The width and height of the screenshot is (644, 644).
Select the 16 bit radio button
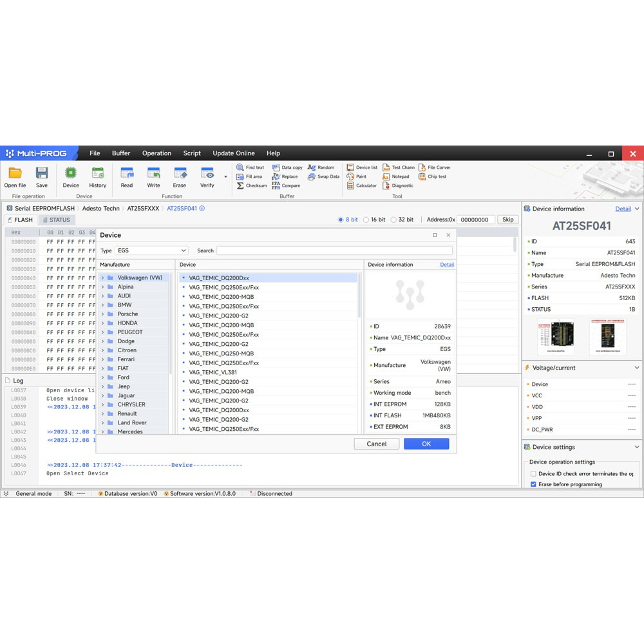(366, 220)
